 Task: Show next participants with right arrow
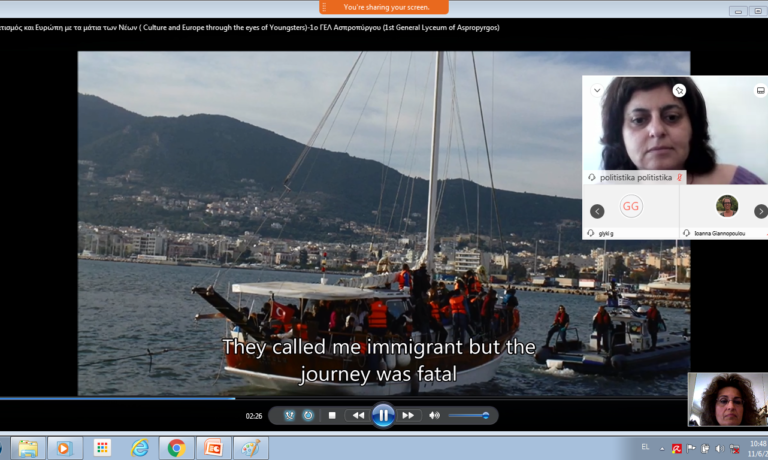(760, 211)
